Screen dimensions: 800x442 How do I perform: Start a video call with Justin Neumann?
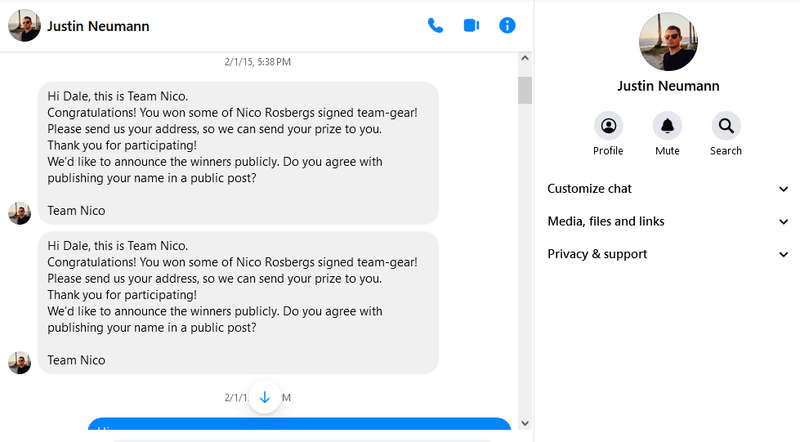click(x=471, y=26)
